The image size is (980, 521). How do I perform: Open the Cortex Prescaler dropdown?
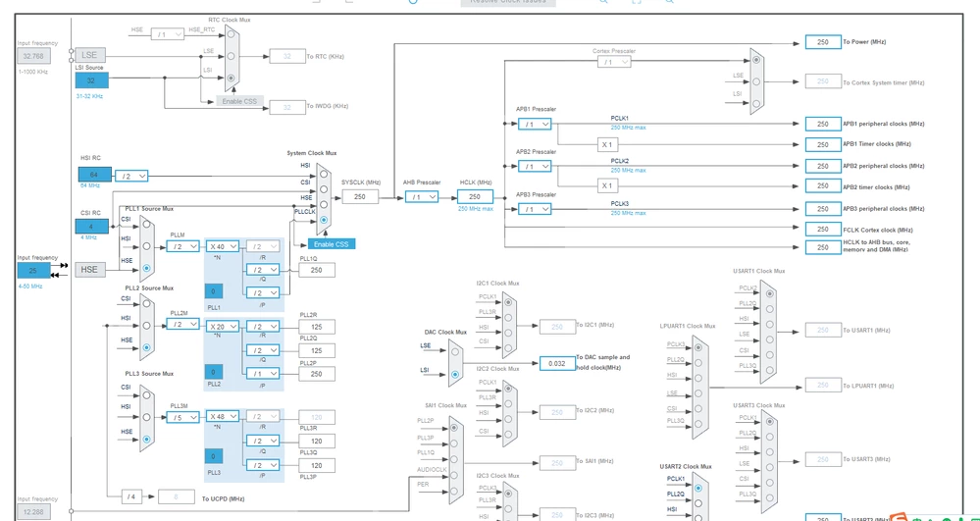point(614,61)
